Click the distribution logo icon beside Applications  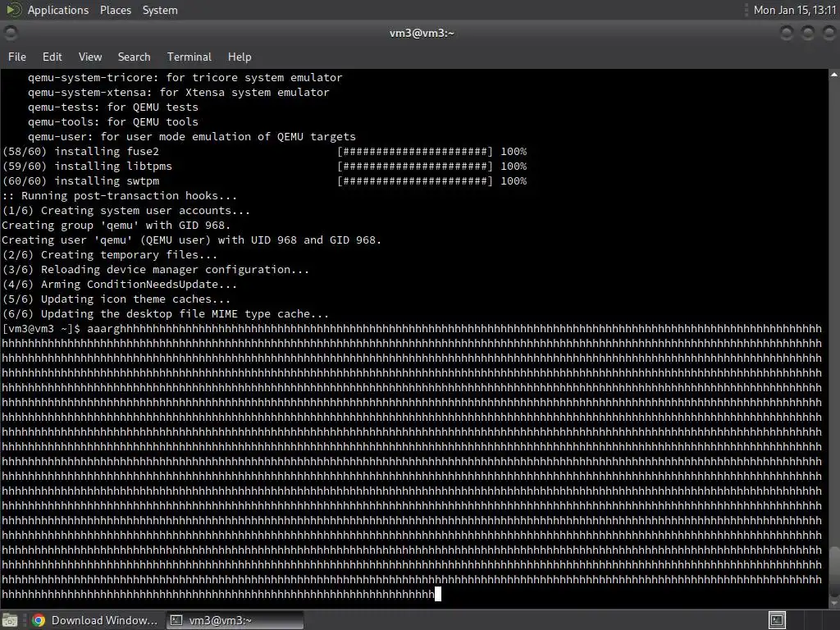(14, 10)
